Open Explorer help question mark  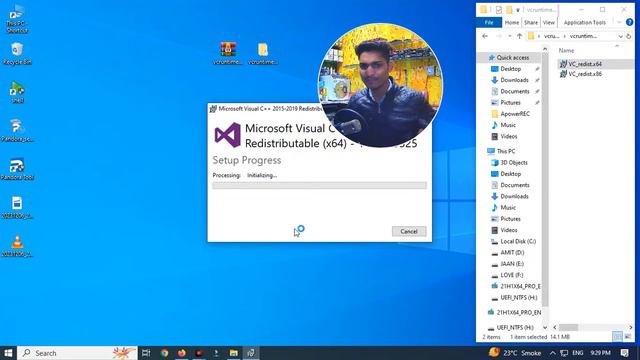click(629, 22)
